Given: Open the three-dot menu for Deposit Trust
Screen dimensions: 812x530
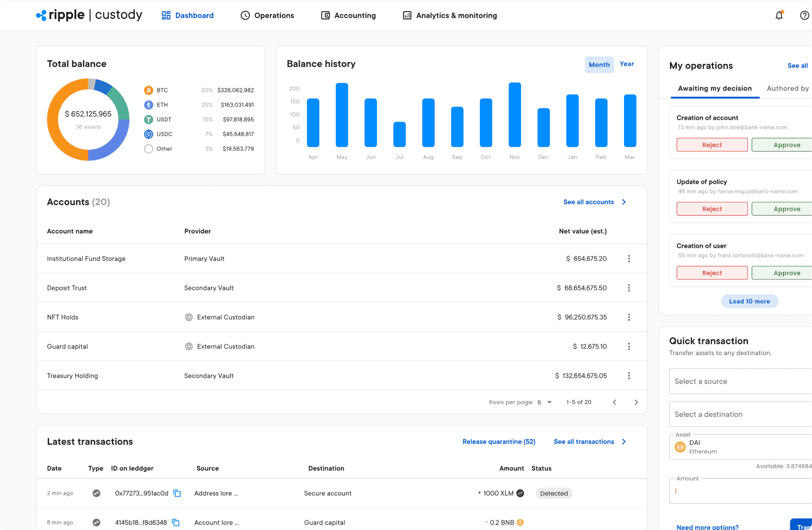Looking at the screenshot, I should tap(629, 288).
